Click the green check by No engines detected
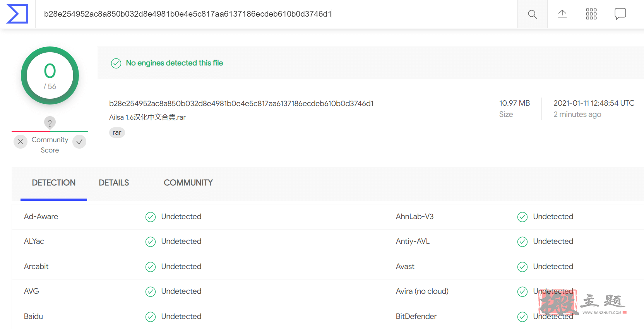Image resolution: width=644 pixels, height=329 pixels. 116,63
